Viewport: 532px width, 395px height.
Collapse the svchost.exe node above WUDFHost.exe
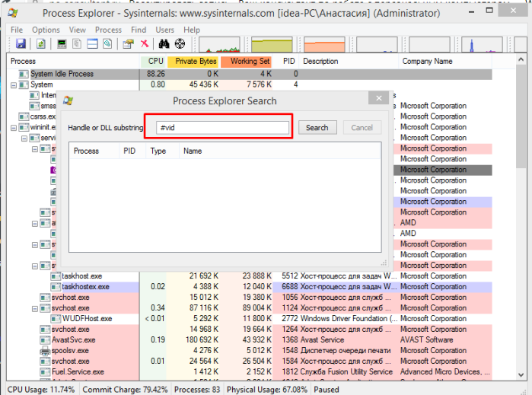pyautogui.click(x=35, y=309)
